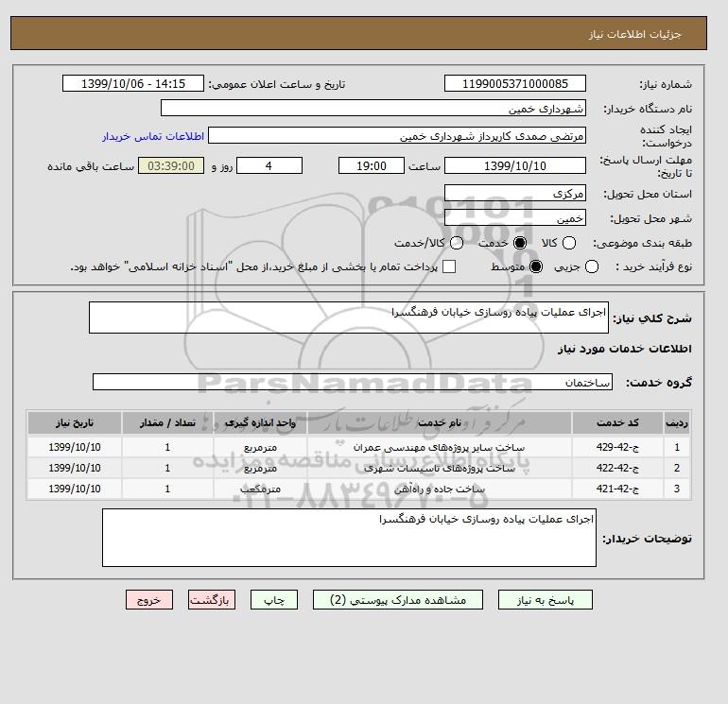The image size is (728, 704).
Task: Click ساخت پروژه‌های تاسیسات شهری cell
Action: (x=440, y=468)
